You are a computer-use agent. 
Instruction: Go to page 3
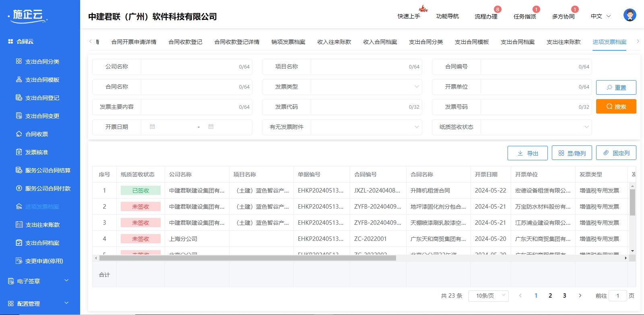565,296
